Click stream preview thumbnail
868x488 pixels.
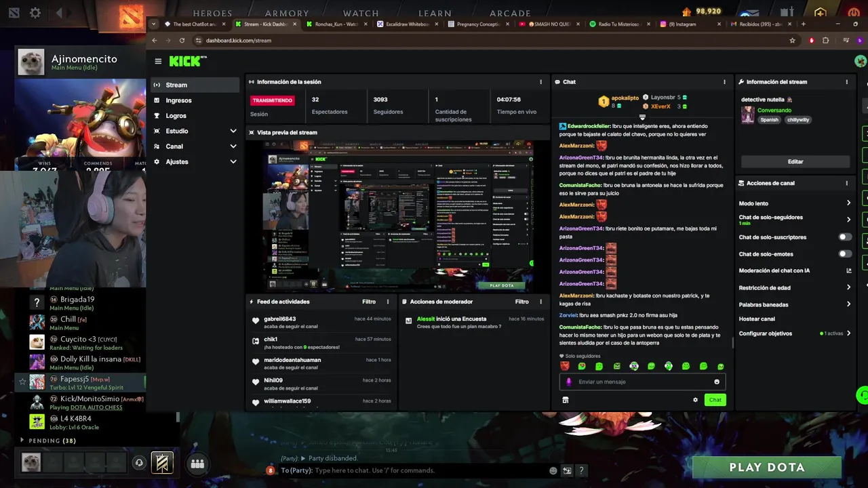398,216
